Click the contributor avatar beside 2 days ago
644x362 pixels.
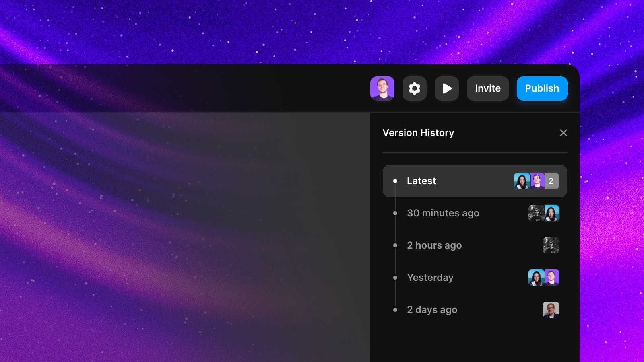coord(551,310)
